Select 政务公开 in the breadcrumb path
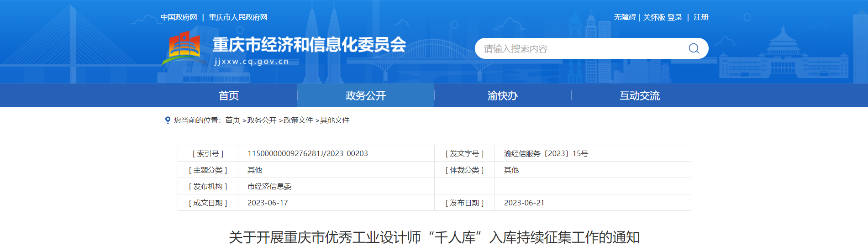The height and width of the screenshot is (246, 868). point(262,120)
